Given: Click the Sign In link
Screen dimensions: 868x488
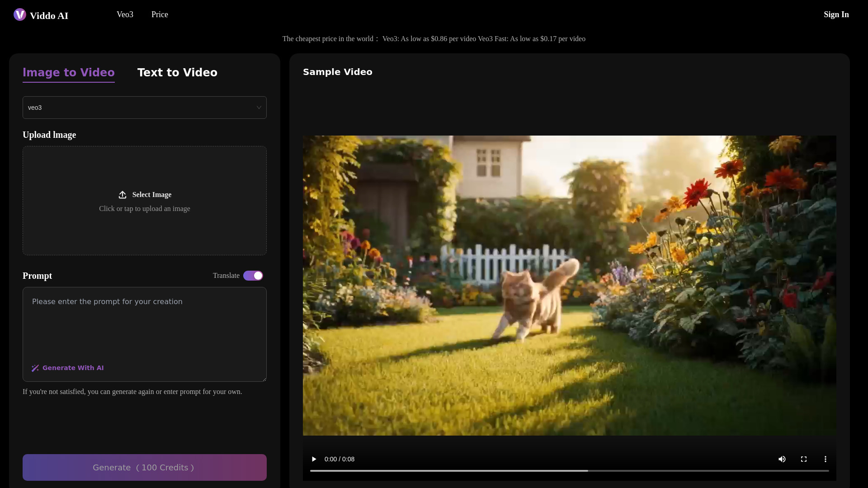Looking at the screenshot, I should click(x=836, y=14).
